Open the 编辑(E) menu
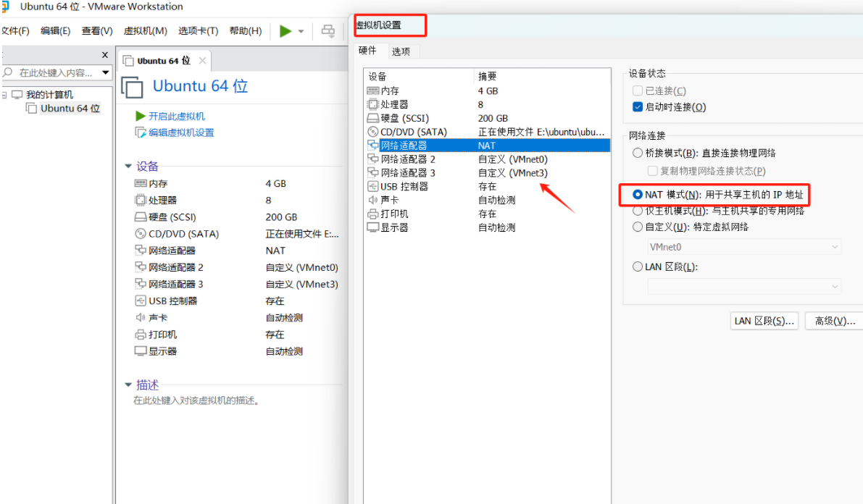Viewport: 863px width, 504px height. [x=56, y=31]
